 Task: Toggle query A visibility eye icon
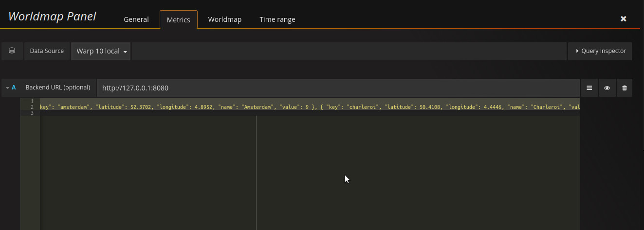[607, 88]
